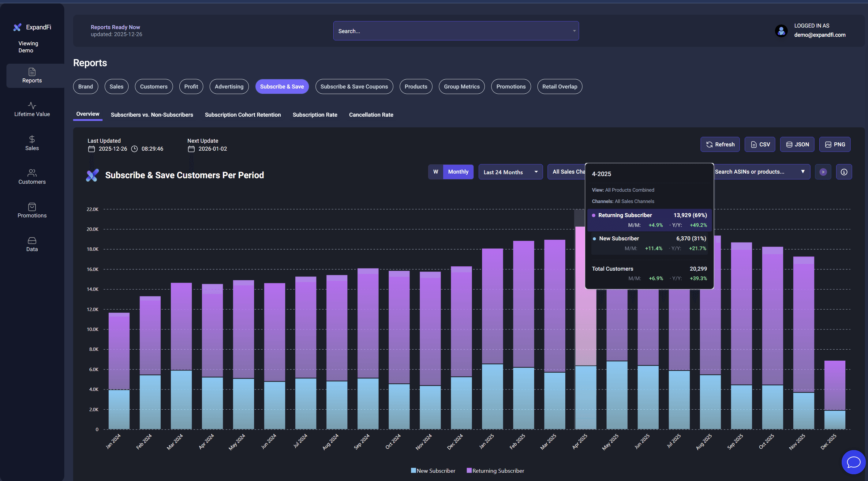Viewport: 868px width, 481px height.
Task: Open the Cancellation Rate tab
Action: 371,115
